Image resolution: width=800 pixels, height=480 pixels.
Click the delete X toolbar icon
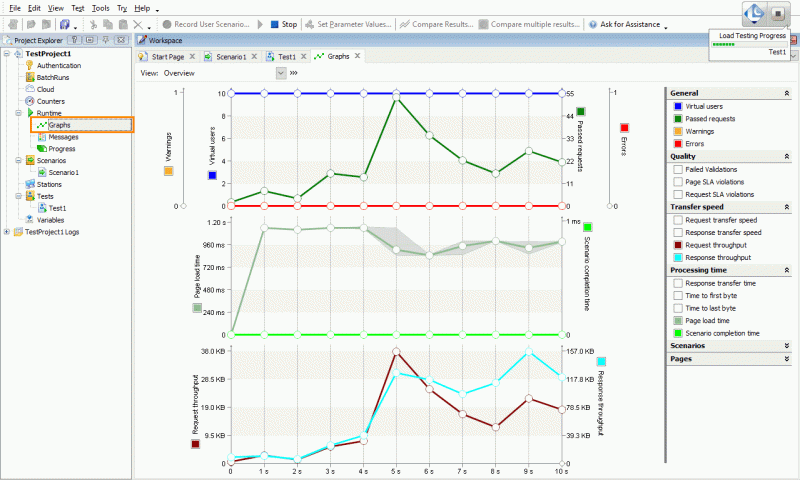[138, 24]
